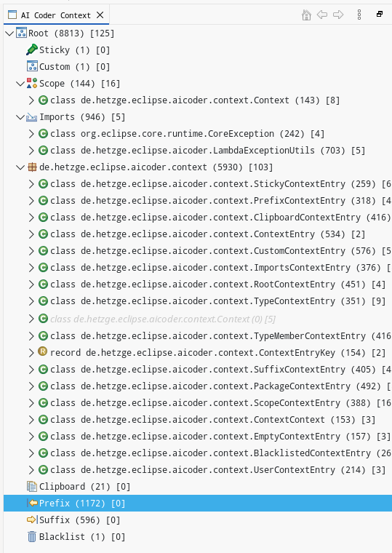Click class icon of the greyed-out Context entry
The image size is (392, 553).
tap(43, 319)
